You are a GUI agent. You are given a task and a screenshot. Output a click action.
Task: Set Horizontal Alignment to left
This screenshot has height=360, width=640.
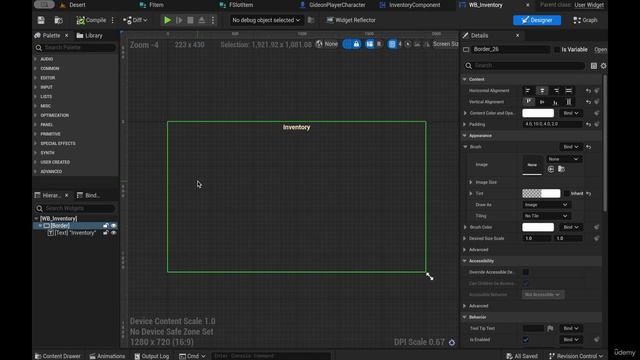point(528,91)
